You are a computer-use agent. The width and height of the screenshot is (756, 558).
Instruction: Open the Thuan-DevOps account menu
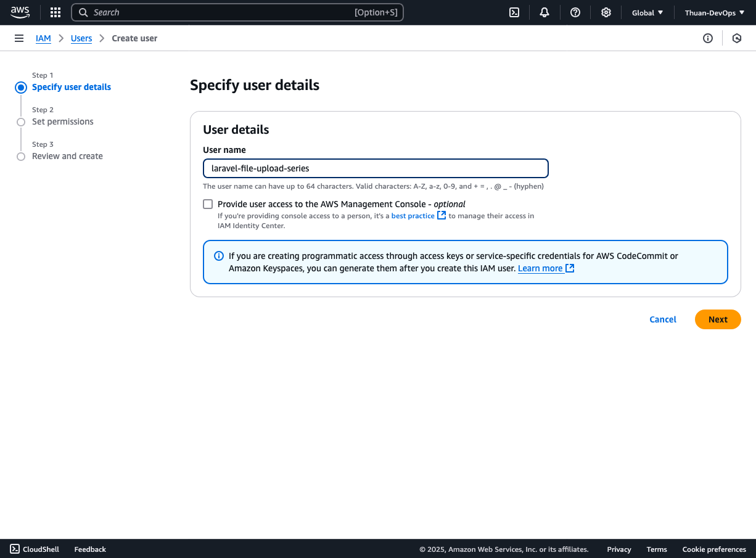[714, 12]
